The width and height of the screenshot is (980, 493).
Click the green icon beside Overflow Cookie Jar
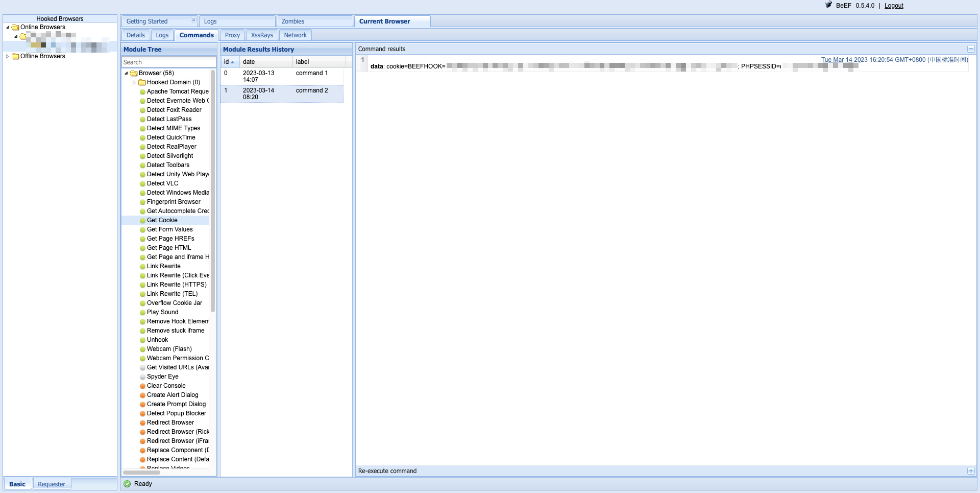coord(143,303)
